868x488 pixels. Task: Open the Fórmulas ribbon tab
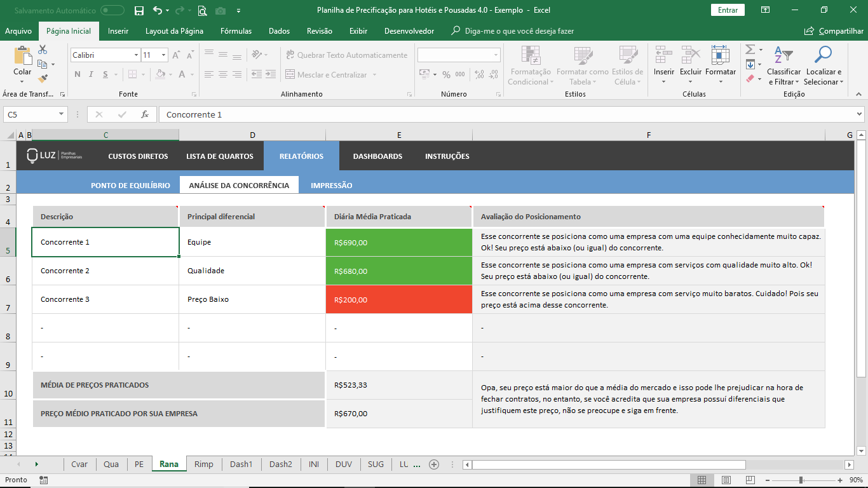coord(236,30)
